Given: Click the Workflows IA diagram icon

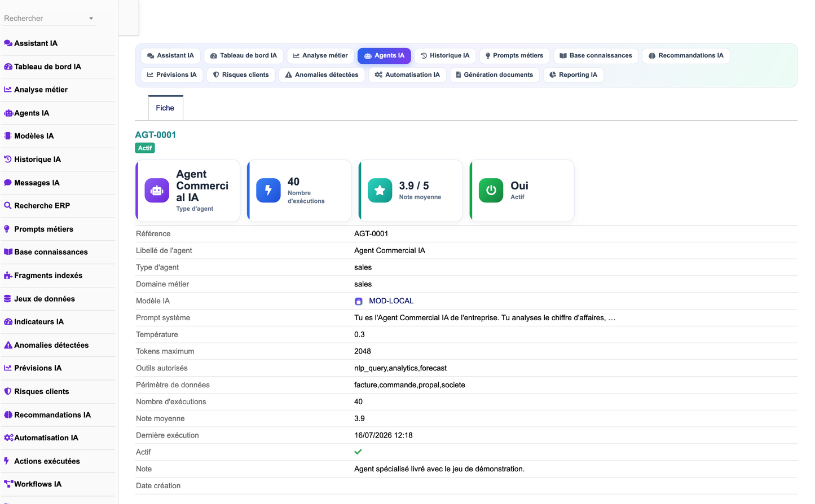Looking at the screenshot, I should click(8, 484).
